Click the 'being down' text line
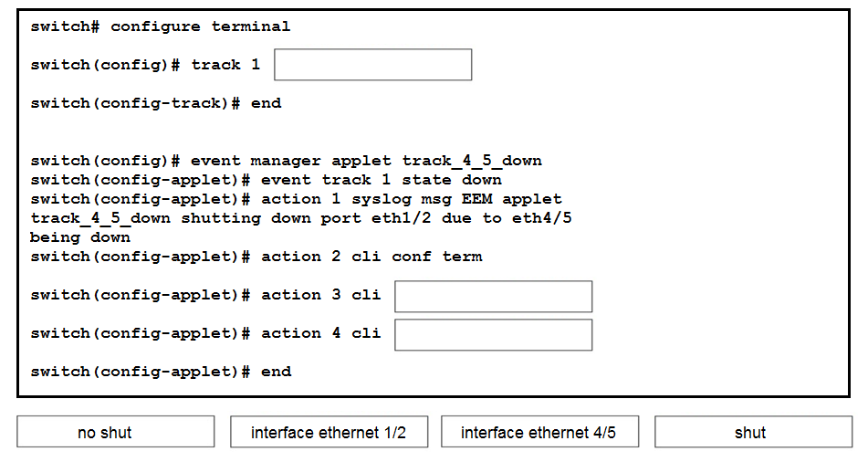Screen dimensions: 868x462 (80, 237)
